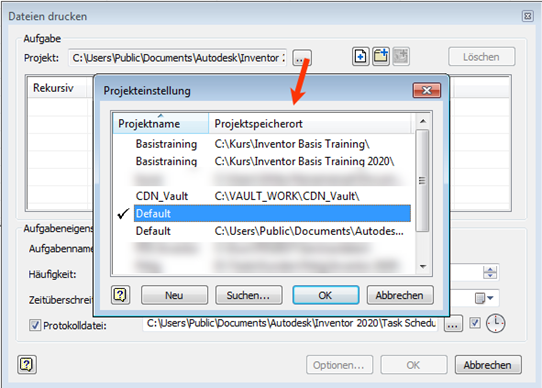The height and width of the screenshot is (388, 542).
Task: Click the greyed add project icon beside Löschen
Action: point(401,56)
